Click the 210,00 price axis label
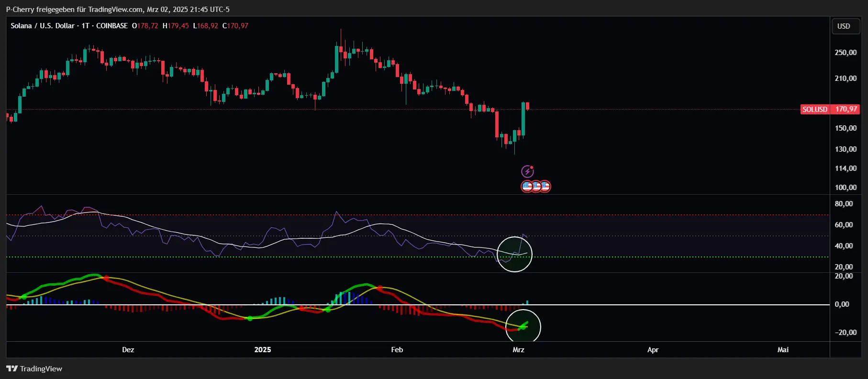Image resolution: width=868 pixels, height=379 pixels. coord(846,78)
